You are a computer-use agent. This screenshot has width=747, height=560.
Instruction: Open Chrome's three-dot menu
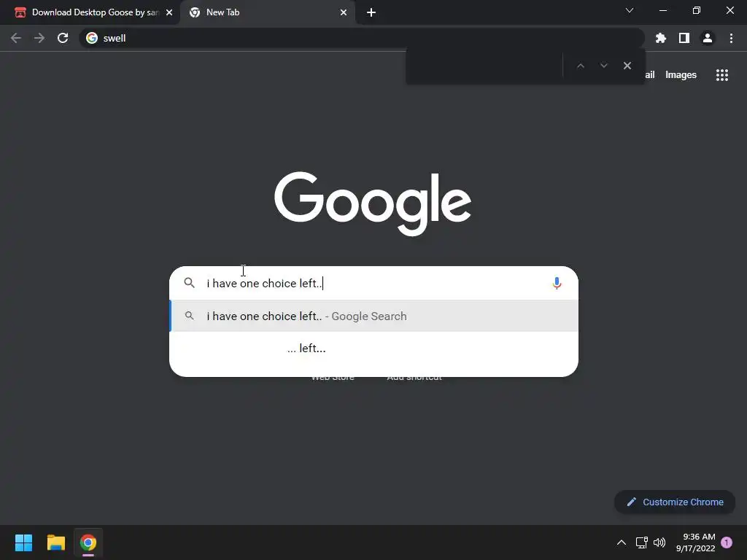[731, 38]
